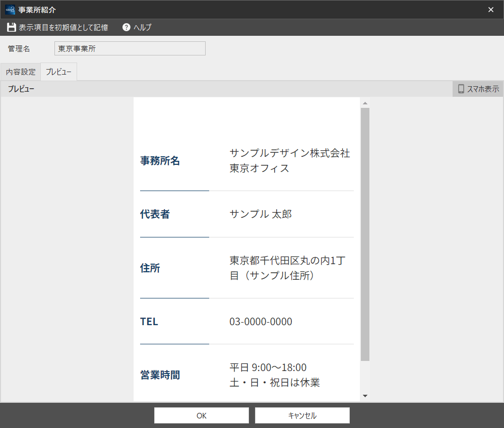Click the text 東京都千代田区丸の内1丁

(288, 261)
